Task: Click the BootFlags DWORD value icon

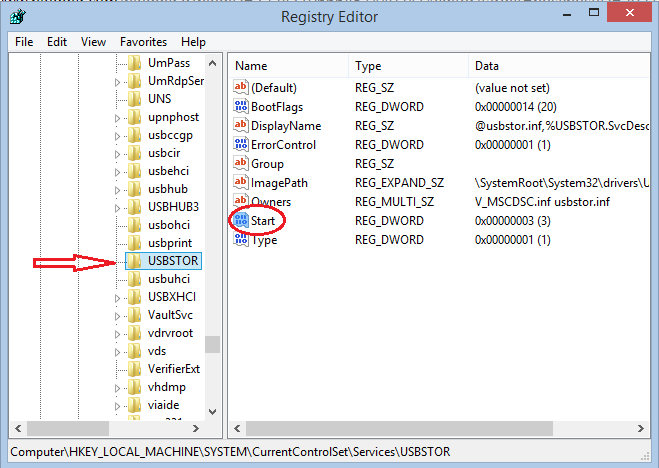Action: [241, 106]
